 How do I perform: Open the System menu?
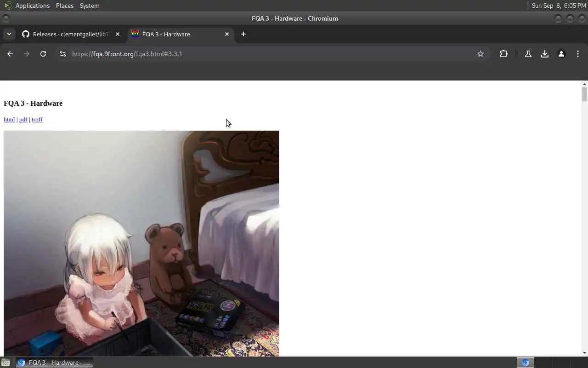(x=90, y=6)
